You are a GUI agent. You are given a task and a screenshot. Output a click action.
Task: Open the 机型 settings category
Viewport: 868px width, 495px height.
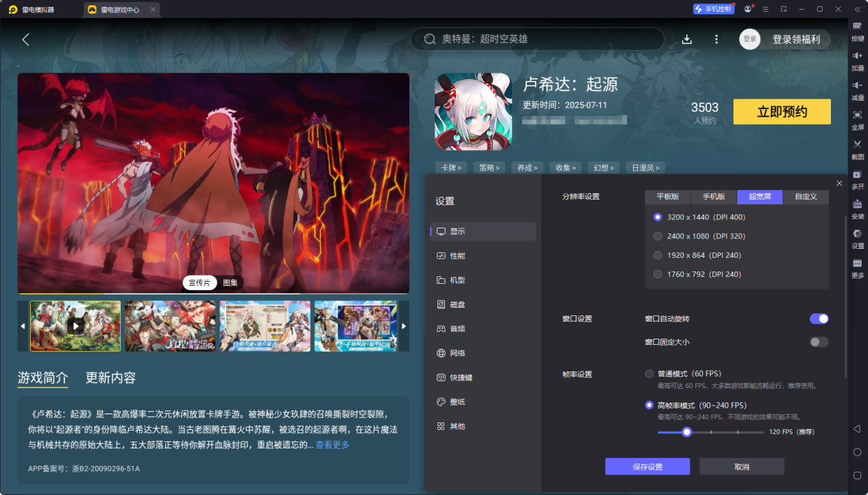coord(483,280)
